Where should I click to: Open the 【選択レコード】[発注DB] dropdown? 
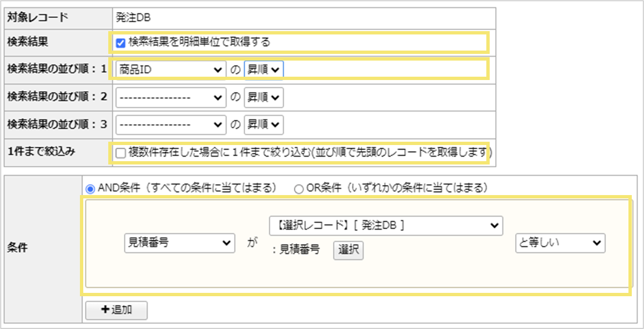click(x=386, y=226)
